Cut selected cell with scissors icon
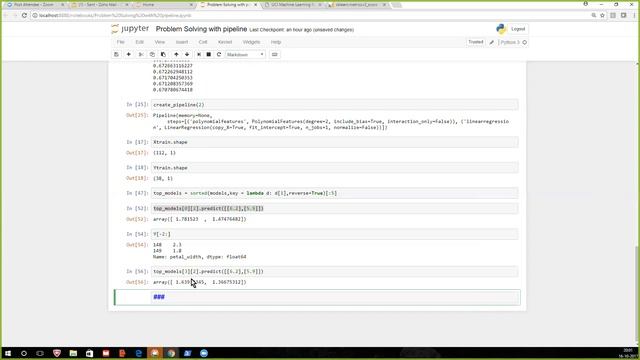This screenshot has width=640, height=360. (141, 54)
